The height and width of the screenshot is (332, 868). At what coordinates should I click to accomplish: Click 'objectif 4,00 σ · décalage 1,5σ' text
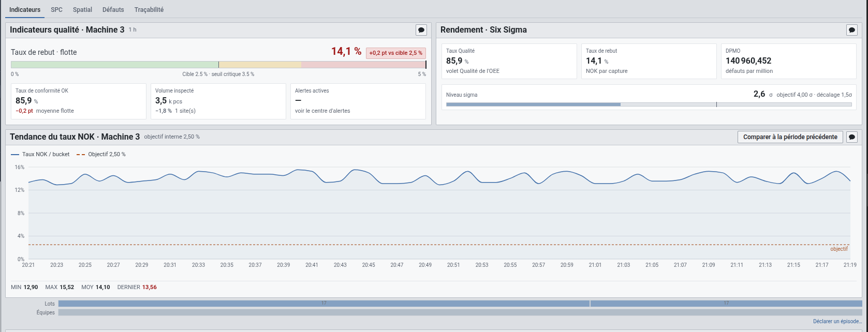pos(814,95)
